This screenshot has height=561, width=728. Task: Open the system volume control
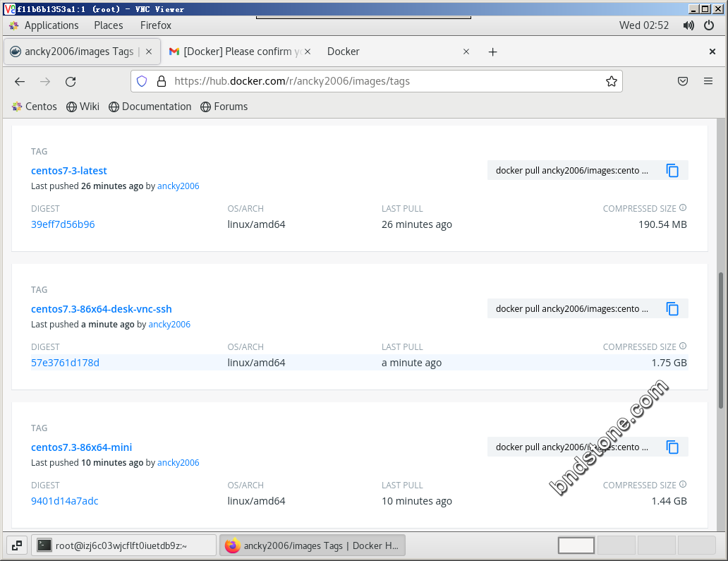pos(688,25)
